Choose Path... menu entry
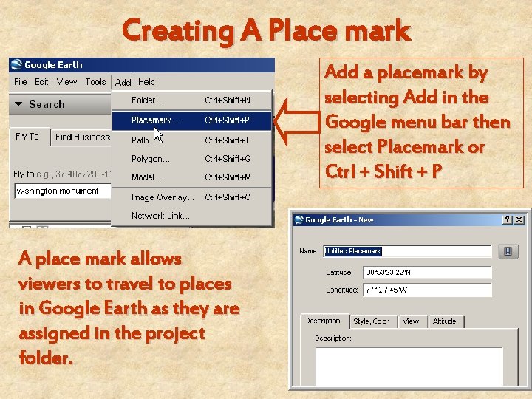The width and height of the screenshot is (532, 399). pos(192,140)
